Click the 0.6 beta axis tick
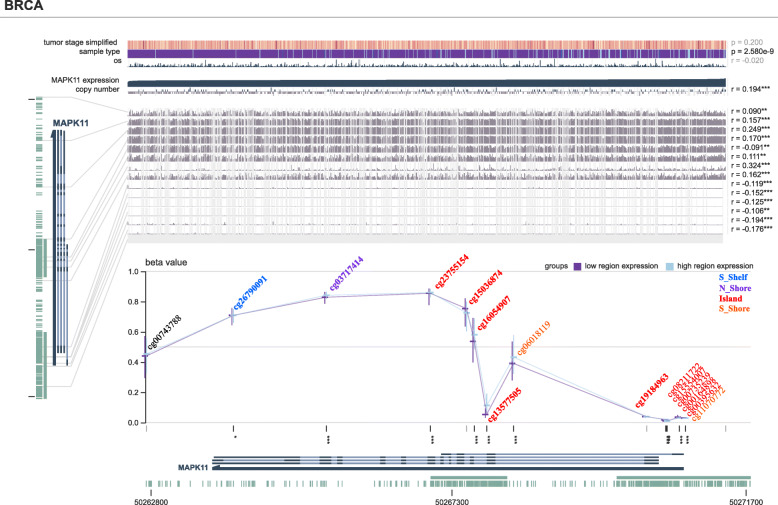 pyautogui.click(x=133, y=332)
